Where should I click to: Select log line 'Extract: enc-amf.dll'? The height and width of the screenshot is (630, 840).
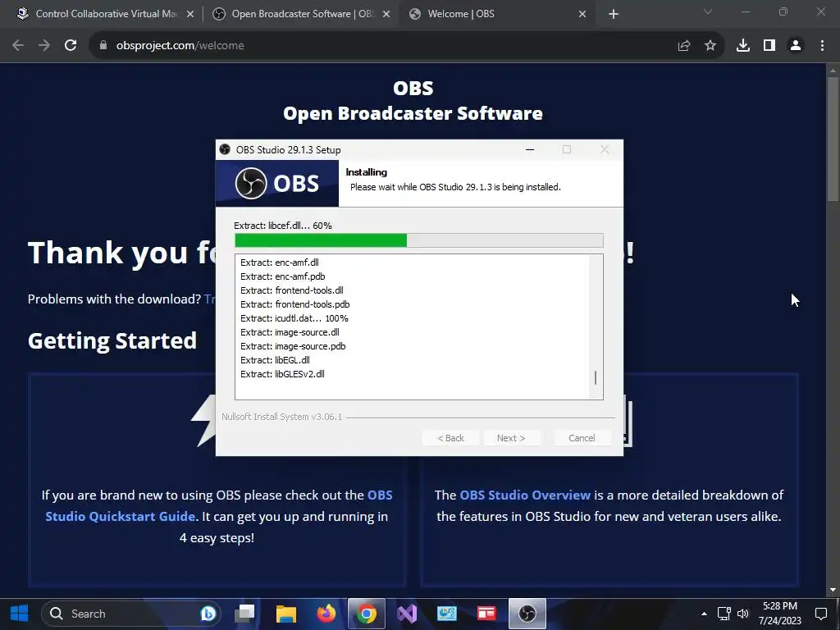[279, 262]
